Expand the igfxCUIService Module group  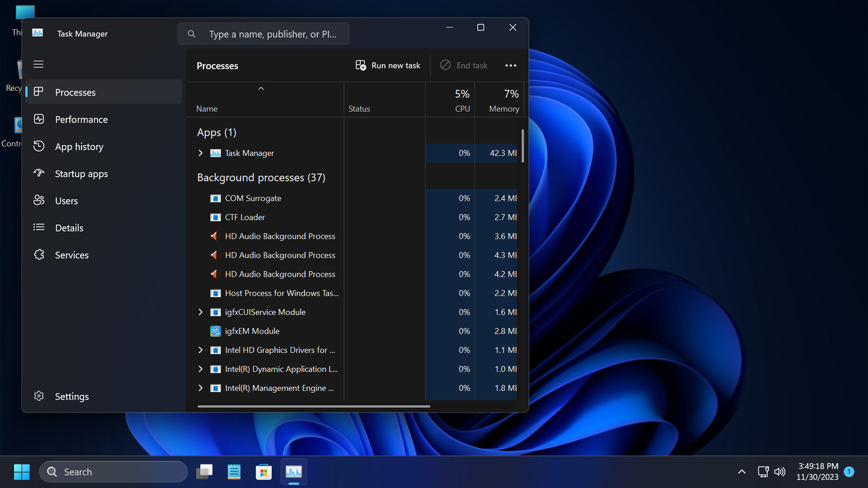pyautogui.click(x=201, y=312)
